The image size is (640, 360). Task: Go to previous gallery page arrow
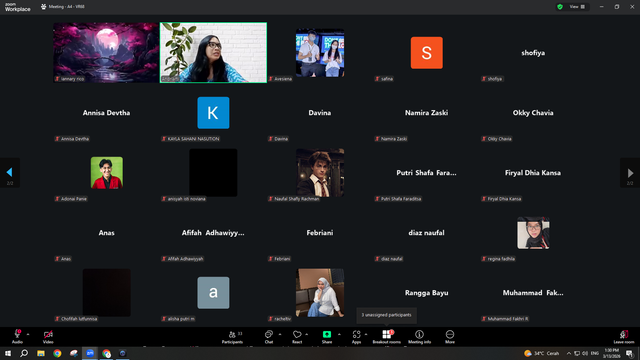point(10,173)
